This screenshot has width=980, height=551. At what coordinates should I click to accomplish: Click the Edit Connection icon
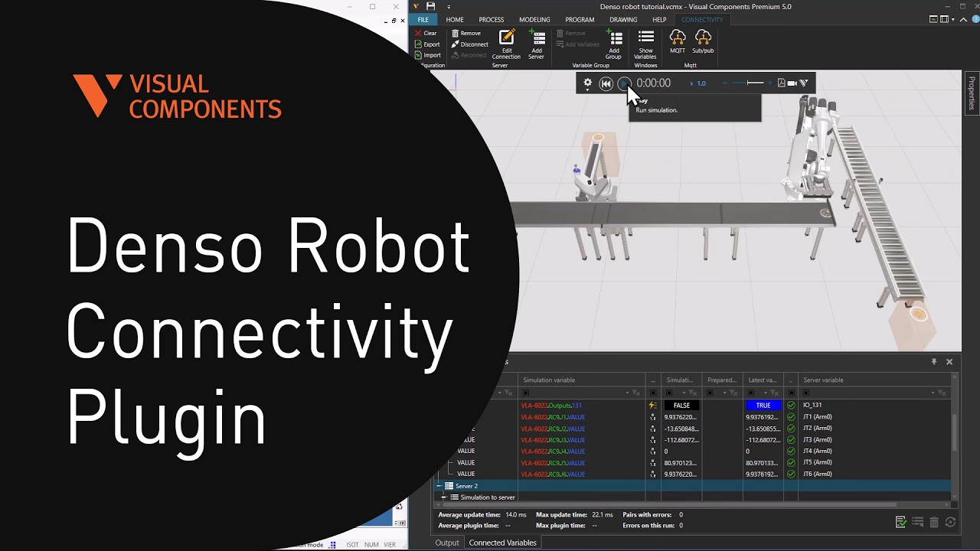point(506,37)
